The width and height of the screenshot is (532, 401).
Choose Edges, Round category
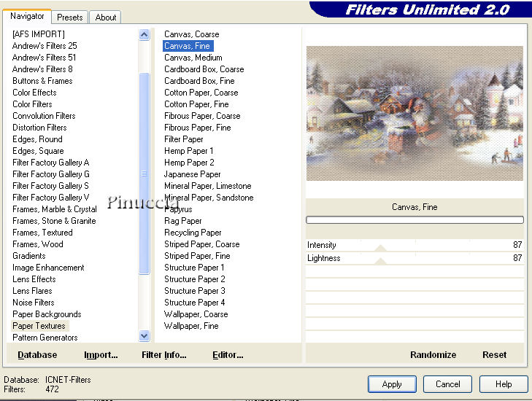tap(37, 139)
